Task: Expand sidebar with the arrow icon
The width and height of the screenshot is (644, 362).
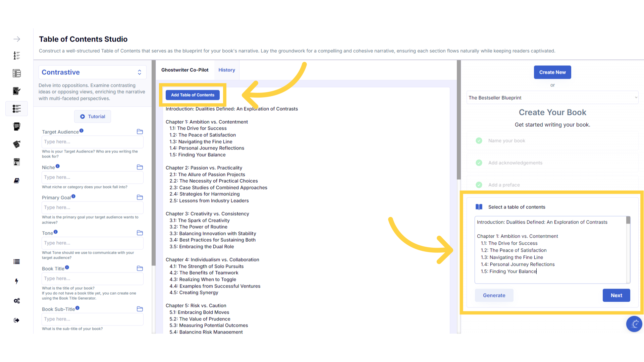Action: point(17,39)
